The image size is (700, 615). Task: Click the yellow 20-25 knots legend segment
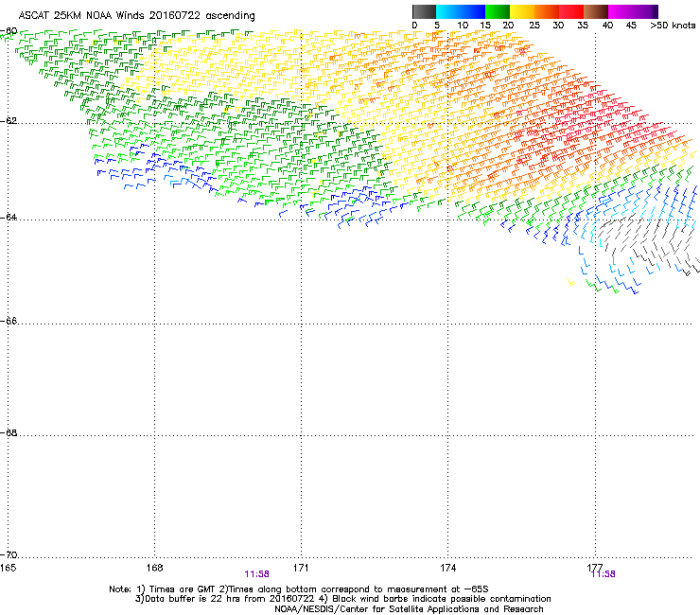point(522,11)
